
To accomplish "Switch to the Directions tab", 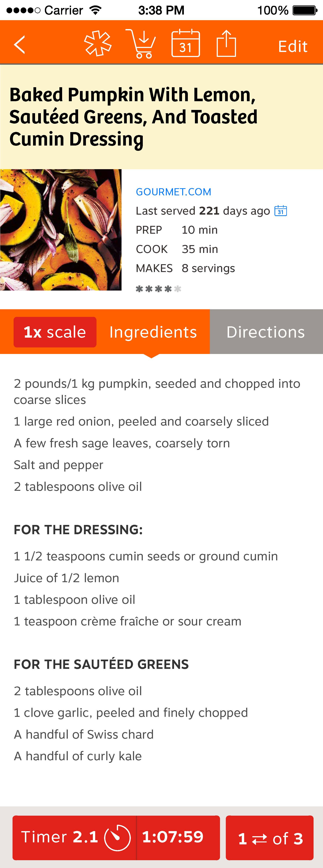I will pos(266,332).
